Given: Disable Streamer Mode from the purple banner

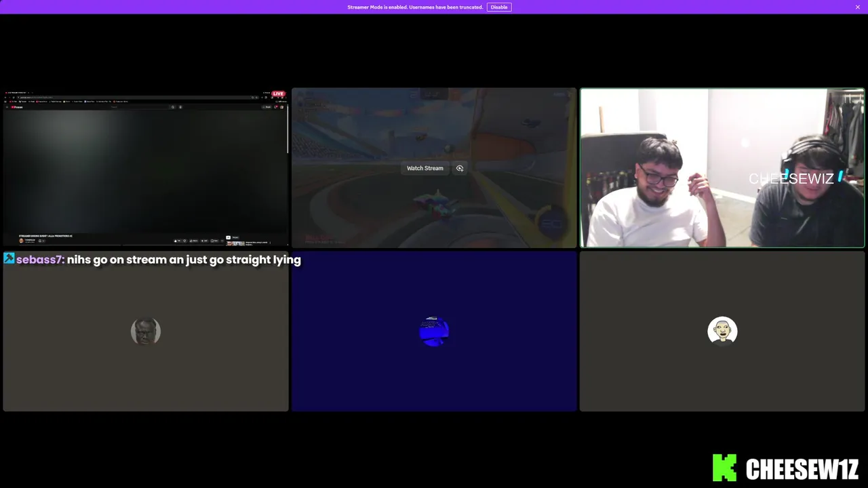Looking at the screenshot, I should pyautogui.click(x=499, y=7).
